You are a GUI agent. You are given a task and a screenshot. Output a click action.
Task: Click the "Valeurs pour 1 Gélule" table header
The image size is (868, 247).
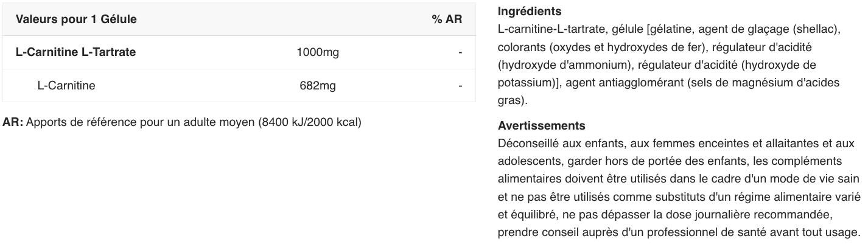tap(76, 19)
